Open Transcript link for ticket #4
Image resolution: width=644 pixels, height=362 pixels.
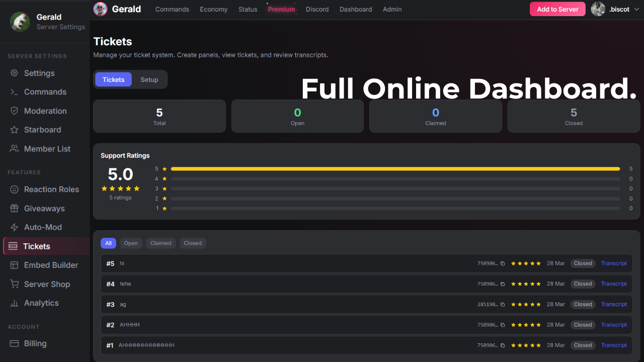click(x=614, y=284)
